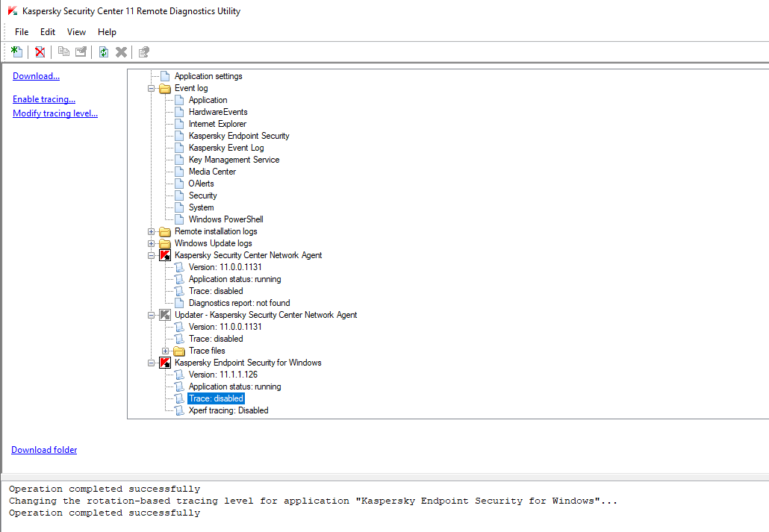Select Network Agent 'Trace: disabled' item
Image resolution: width=769 pixels, height=532 pixels.
tap(216, 291)
